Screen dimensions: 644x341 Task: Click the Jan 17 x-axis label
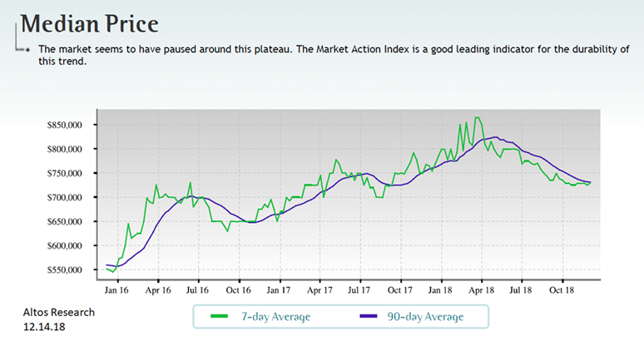[x=280, y=289]
